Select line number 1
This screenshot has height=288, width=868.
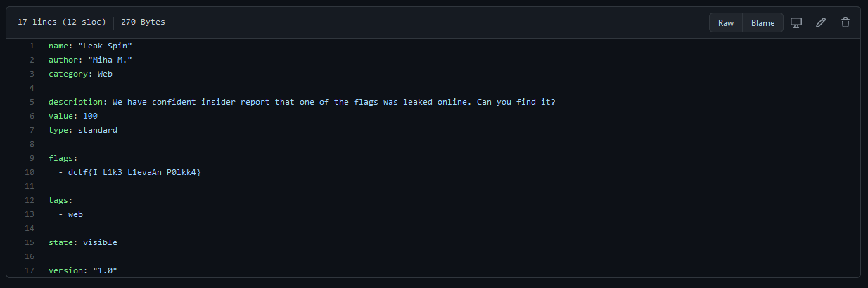coord(32,46)
